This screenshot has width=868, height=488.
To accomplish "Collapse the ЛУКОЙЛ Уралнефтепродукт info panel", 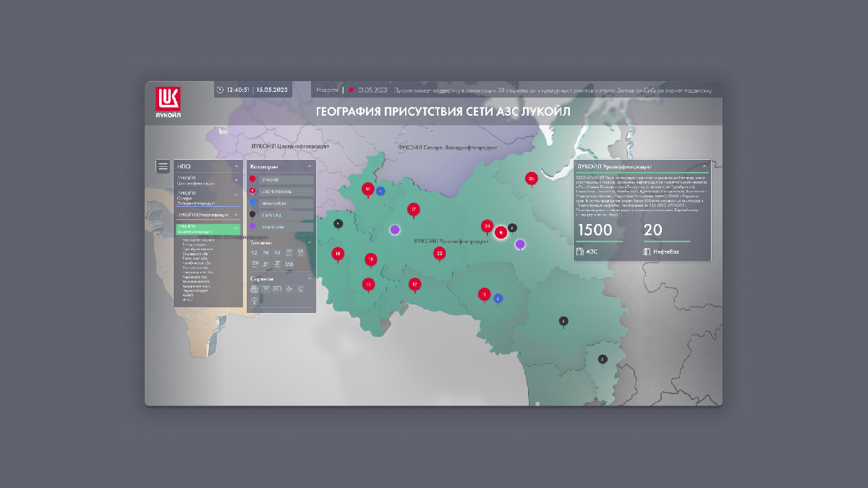I will 705,166.
